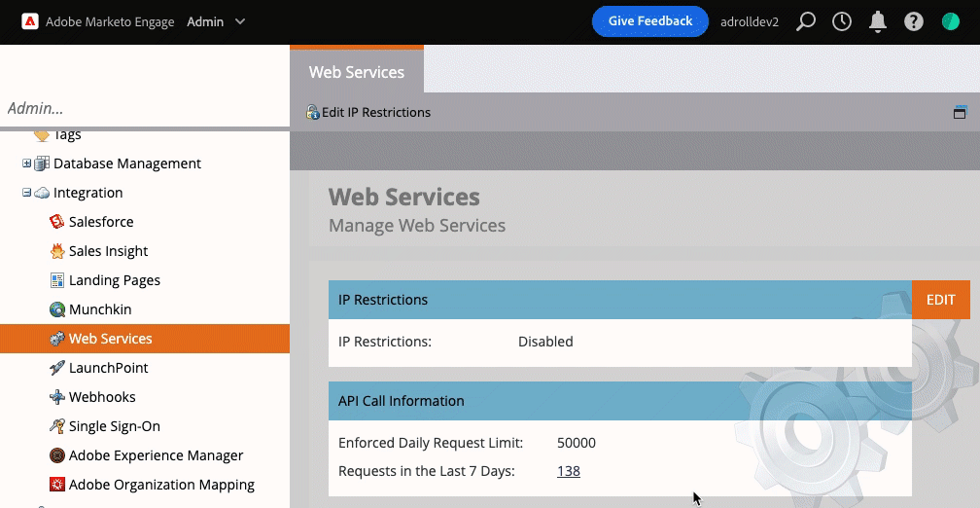The width and height of the screenshot is (980, 508).
Task: Click the IP Restrictions section header
Action: [620, 300]
